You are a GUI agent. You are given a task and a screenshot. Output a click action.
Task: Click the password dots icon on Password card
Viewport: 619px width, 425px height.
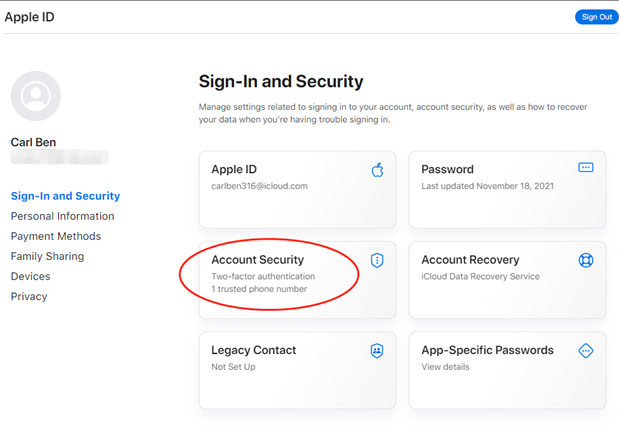pos(586,168)
